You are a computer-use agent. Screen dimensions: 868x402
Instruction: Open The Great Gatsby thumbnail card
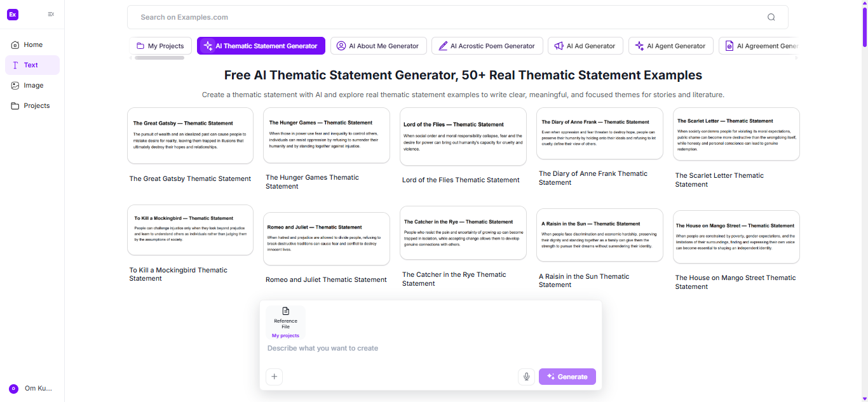coord(190,136)
